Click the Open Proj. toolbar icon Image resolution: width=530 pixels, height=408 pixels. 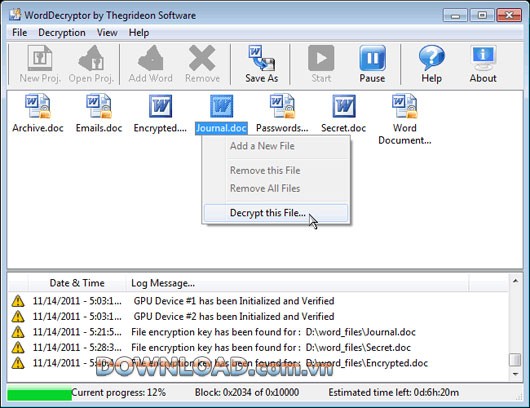(x=91, y=58)
